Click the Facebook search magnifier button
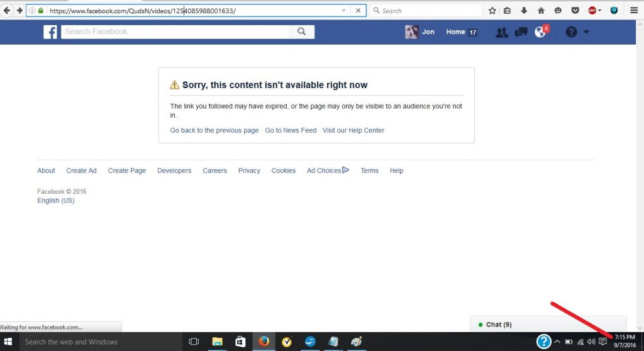This screenshot has height=351, width=644. point(302,31)
